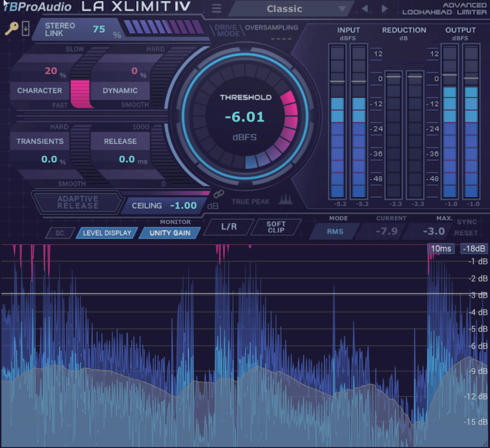Click the download arrow icon beside the key
The image size is (490, 448).
(x=25, y=30)
